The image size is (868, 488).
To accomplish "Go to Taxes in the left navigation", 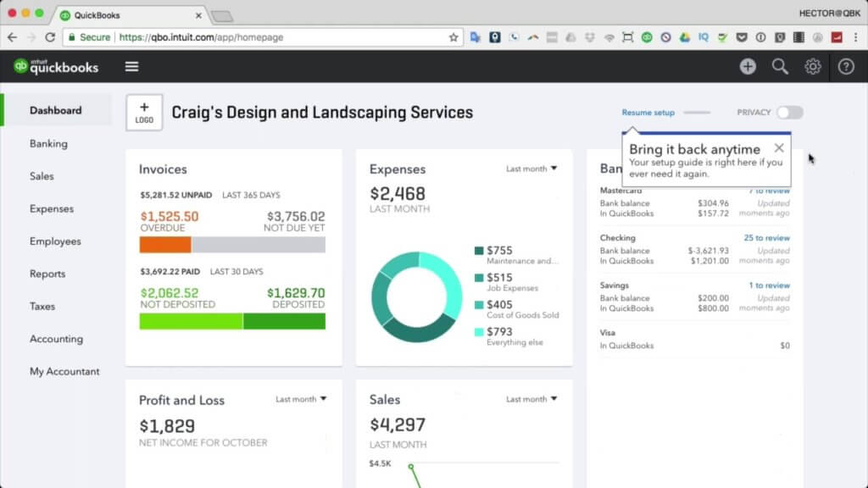I will (42, 307).
